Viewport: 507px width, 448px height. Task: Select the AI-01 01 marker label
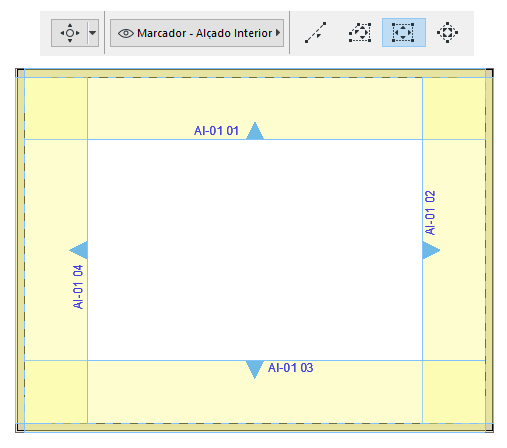tap(216, 131)
